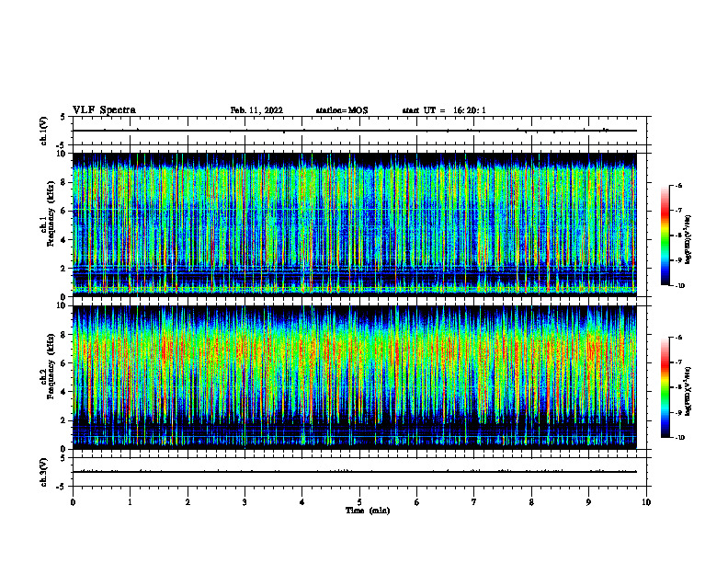
Task: Click the '1' tick on Time axis
Action: pyautogui.click(x=130, y=502)
